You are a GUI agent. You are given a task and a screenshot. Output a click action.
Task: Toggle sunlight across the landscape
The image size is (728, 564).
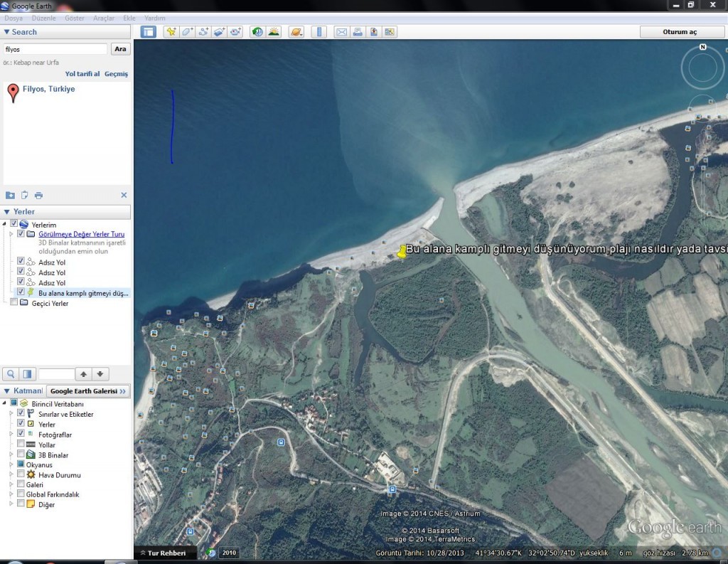coord(274,32)
